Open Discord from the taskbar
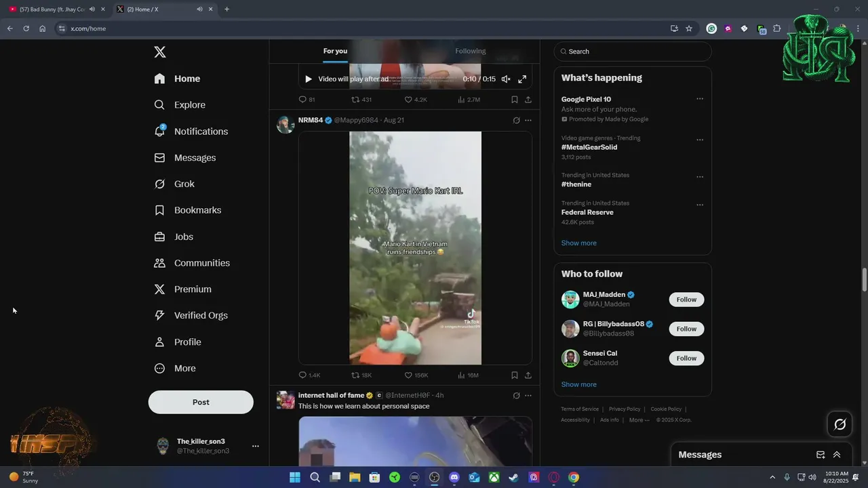 pyautogui.click(x=454, y=477)
